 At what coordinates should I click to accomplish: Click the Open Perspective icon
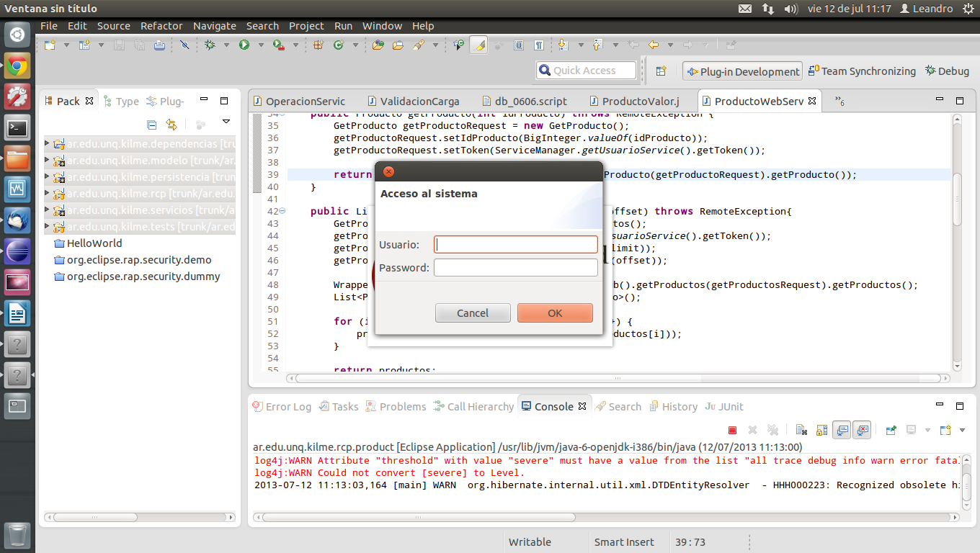(x=661, y=71)
